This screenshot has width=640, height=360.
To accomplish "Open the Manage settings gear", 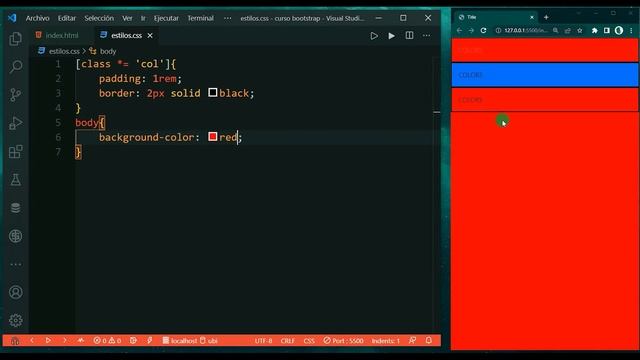I will (16, 320).
